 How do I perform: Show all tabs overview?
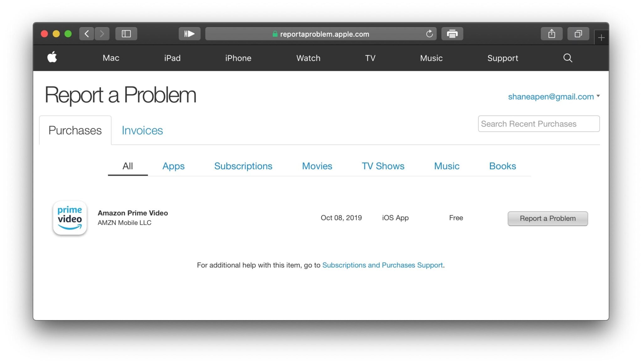(x=578, y=34)
